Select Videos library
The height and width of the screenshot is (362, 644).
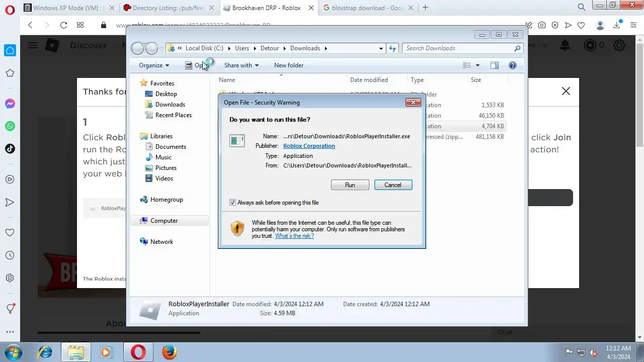[x=164, y=178]
